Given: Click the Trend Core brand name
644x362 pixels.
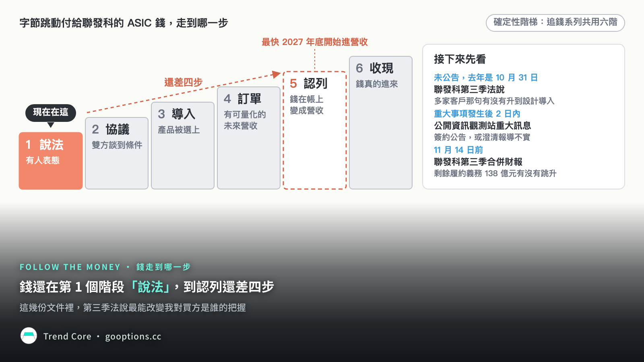Looking at the screenshot, I should coord(67,336).
